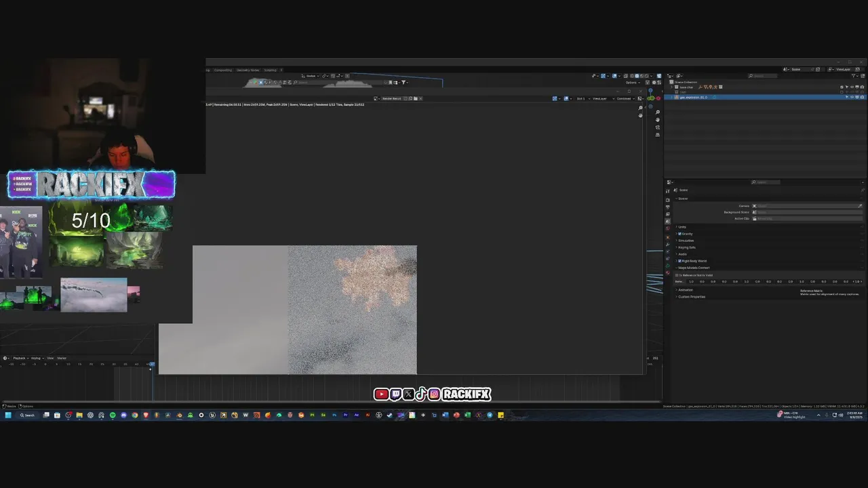Click the pan hand icon in viewport
The height and width of the screenshot is (488, 868).
657,119
